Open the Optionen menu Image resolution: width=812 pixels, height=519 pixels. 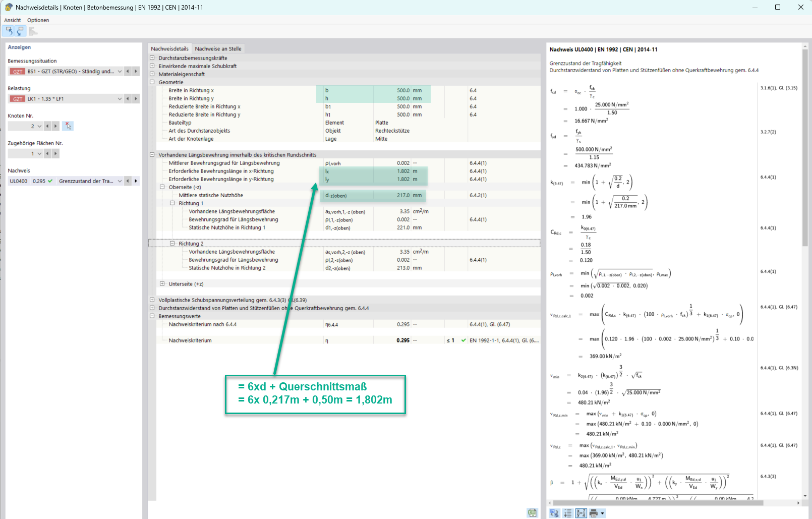click(38, 20)
